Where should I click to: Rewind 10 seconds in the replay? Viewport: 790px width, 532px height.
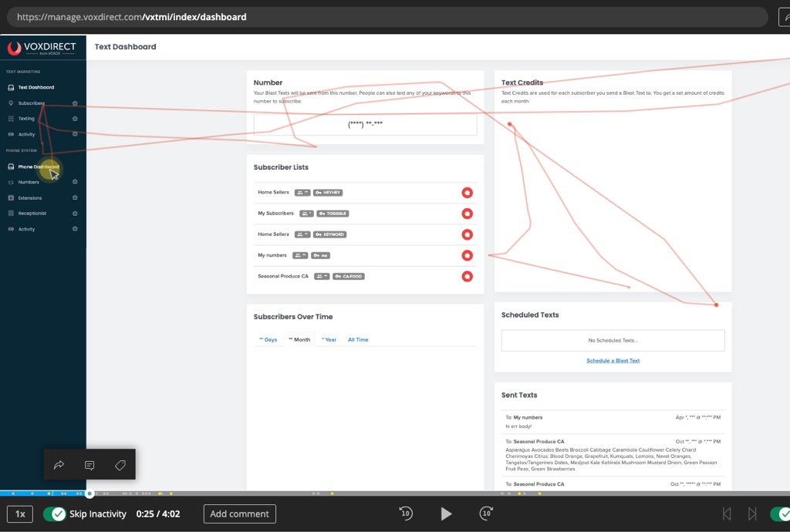tap(406, 513)
